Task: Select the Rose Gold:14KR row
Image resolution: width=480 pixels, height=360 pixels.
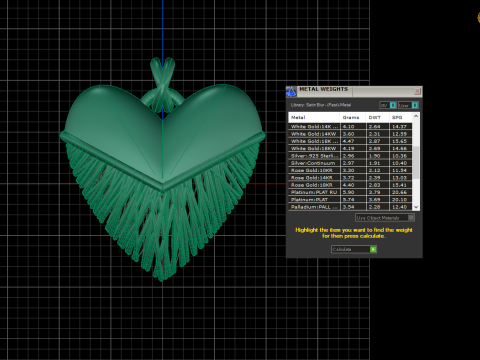Action: 350,178
